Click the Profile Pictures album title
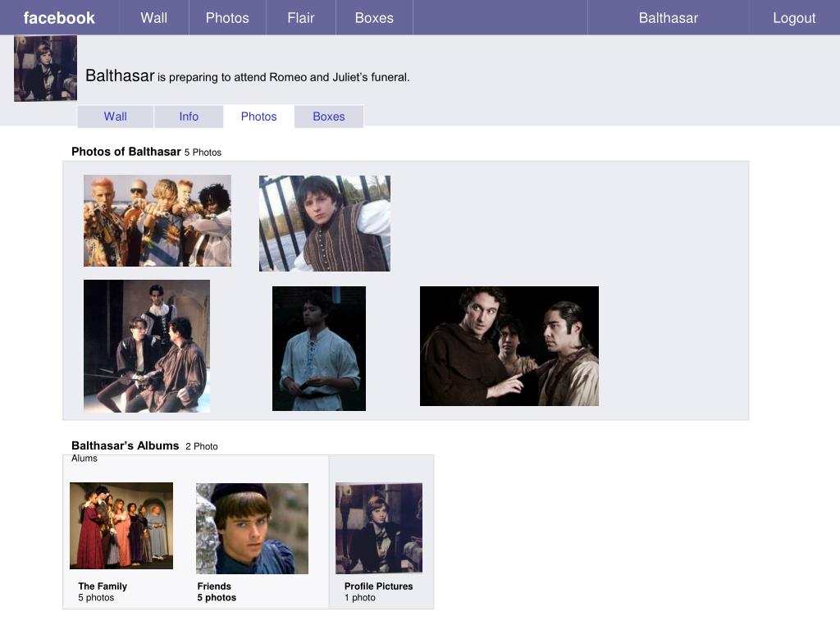This screenshot has width=840, height=630. [x=379, y=586]
